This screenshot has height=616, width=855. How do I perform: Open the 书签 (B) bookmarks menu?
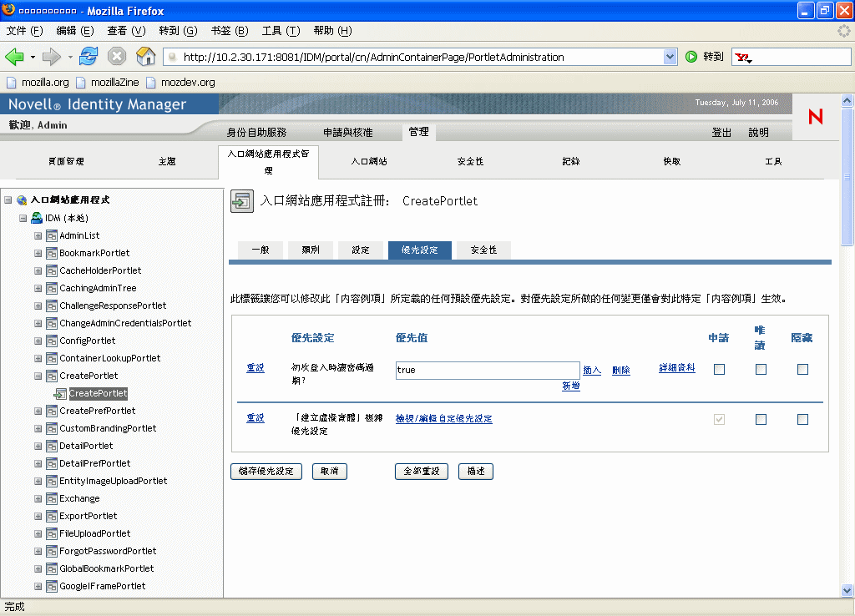[230, 31]
